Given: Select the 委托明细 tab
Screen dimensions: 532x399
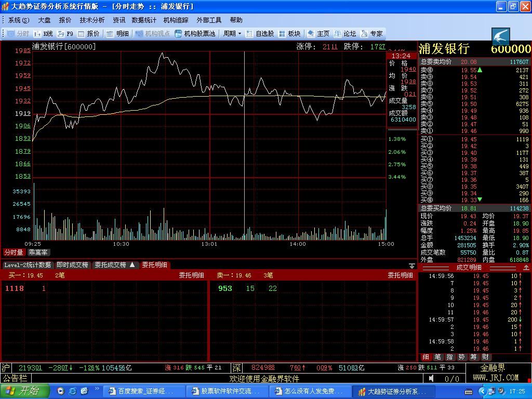Looking at the screenshot, I should [155, 265].
